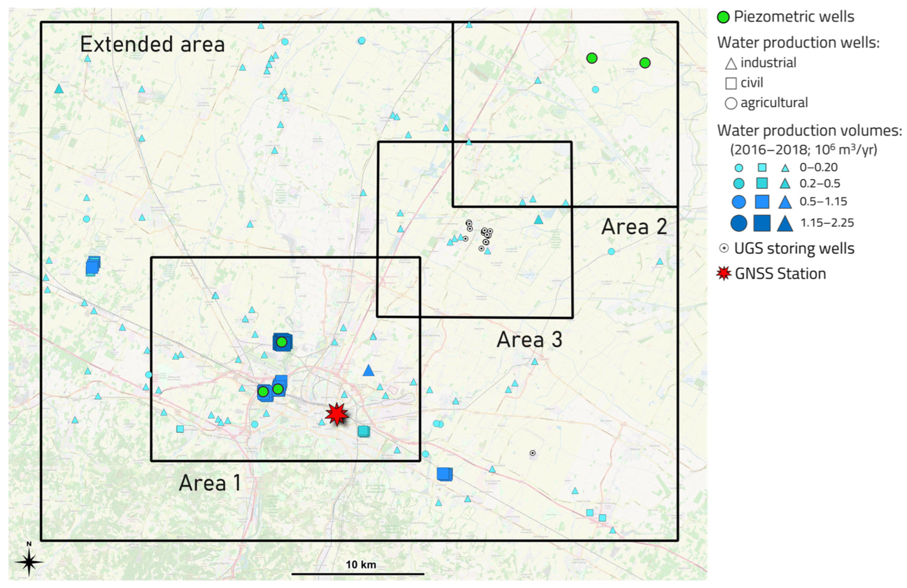This screenshot has height=588, width=907.
Task: Click the GNSS Station legend text
Action: [x=781, y=274]
